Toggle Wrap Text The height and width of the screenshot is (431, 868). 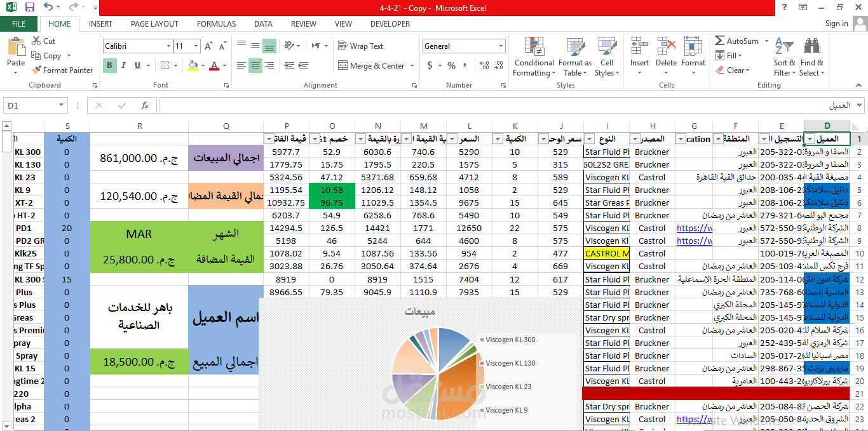(360, 46)
